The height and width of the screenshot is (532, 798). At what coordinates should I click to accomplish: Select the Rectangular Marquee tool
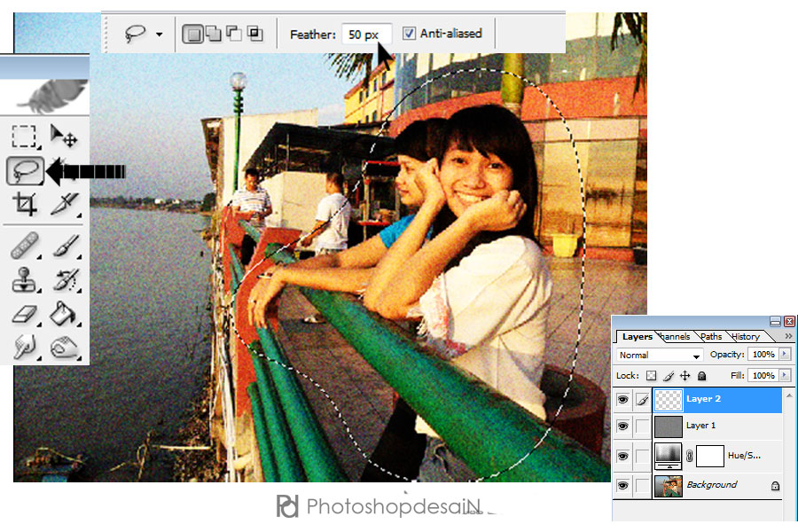point(24,136)
